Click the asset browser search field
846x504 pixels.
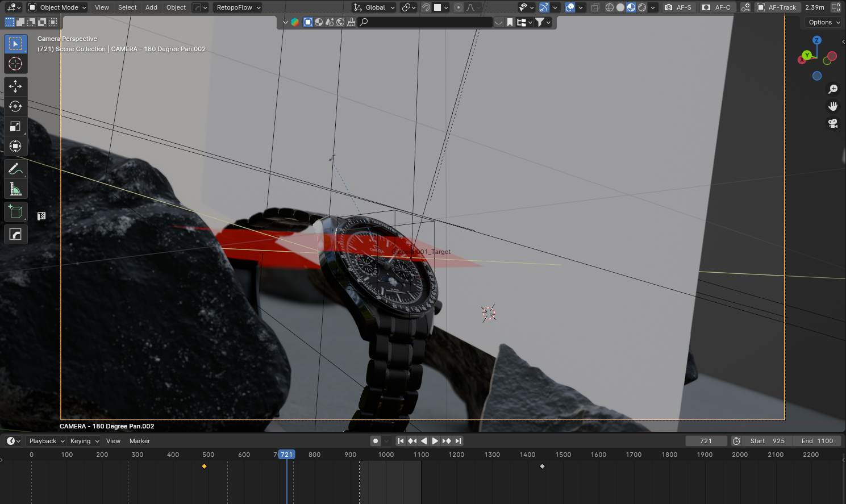click(426, 22)
